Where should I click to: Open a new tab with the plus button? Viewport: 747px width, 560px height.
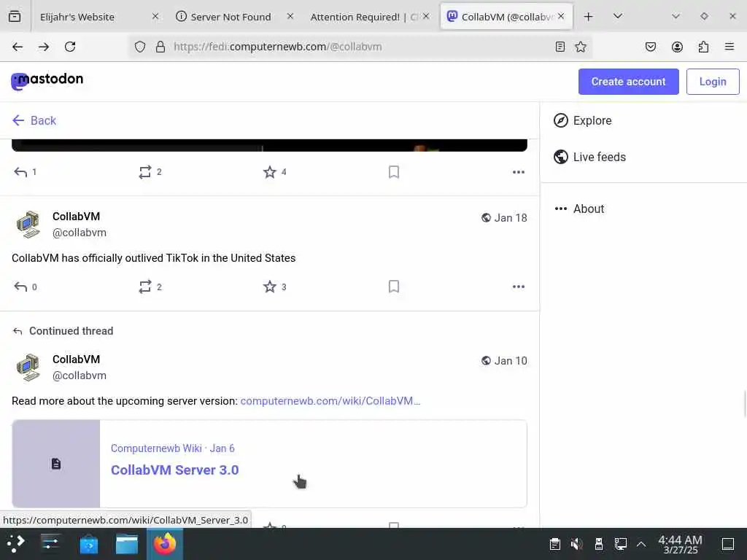coord(589,17)
